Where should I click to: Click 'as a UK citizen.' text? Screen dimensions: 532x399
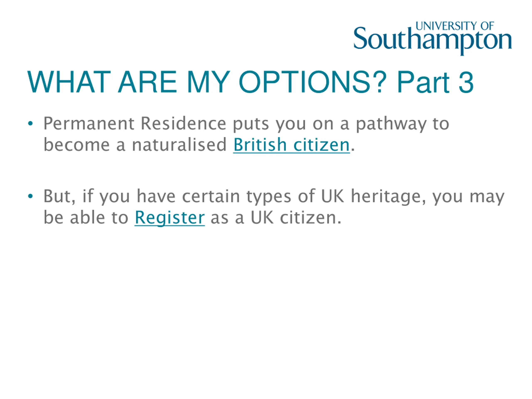click(x=276, y=218)
